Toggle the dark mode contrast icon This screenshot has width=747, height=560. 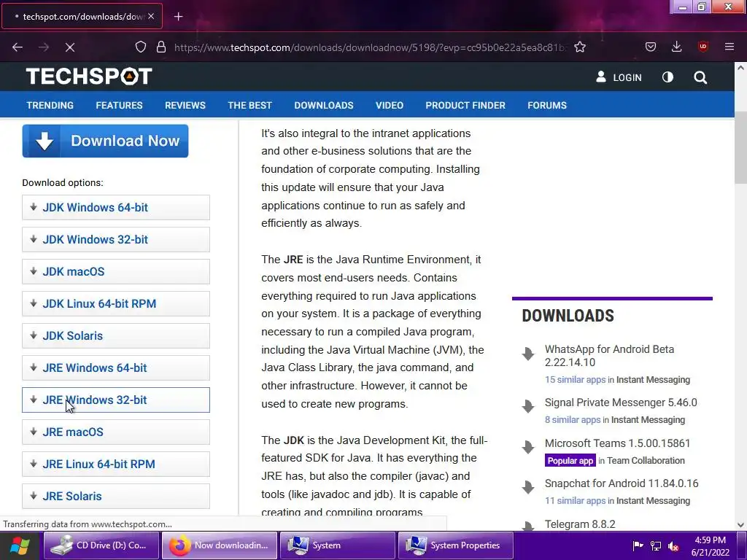668,77
